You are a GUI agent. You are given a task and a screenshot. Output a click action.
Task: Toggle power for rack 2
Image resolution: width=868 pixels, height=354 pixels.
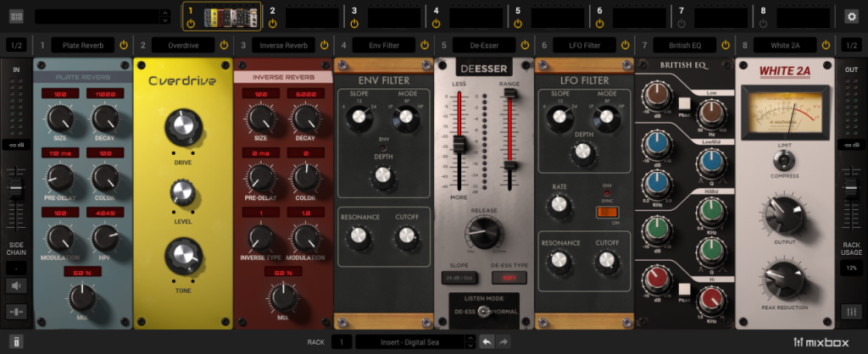tap(272, 23)
